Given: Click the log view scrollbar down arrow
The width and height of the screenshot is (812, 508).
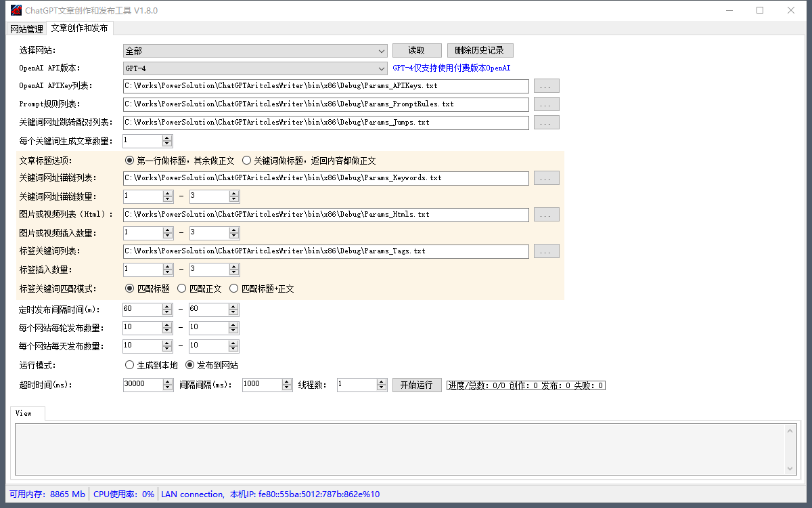Looking at the screenshot, I should pos(790,469).
